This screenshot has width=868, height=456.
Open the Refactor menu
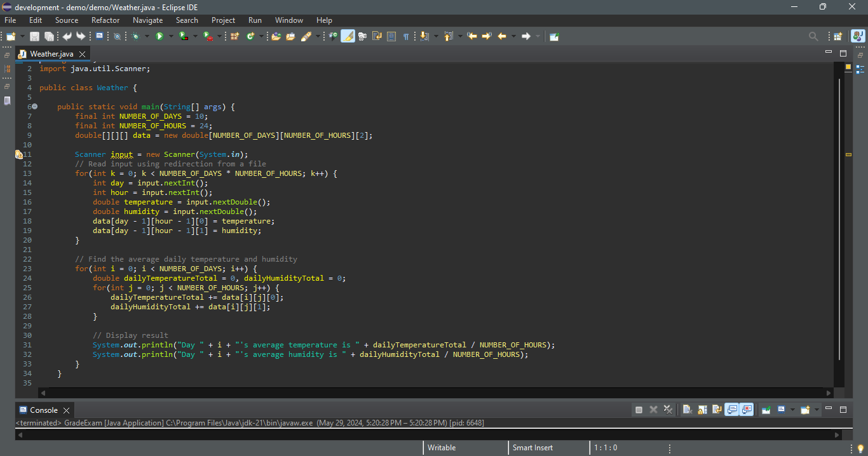coord(105,20)
